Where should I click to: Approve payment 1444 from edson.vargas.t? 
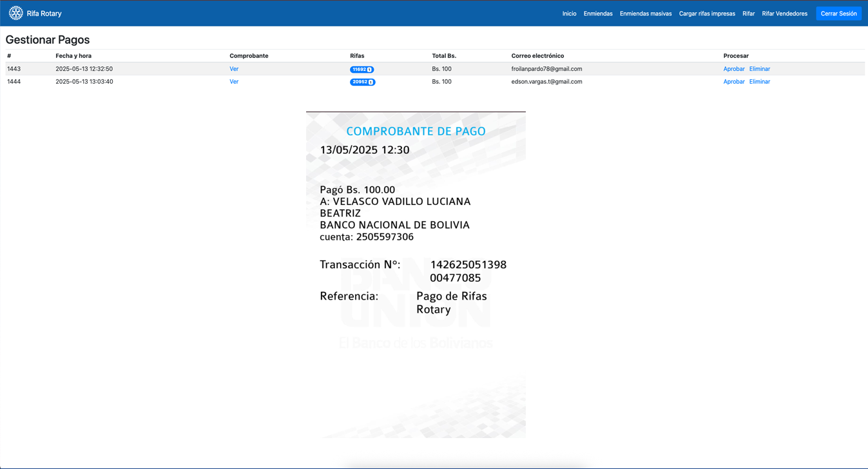pos(733,82)
